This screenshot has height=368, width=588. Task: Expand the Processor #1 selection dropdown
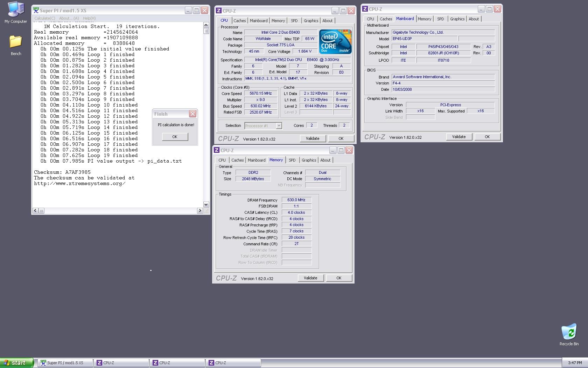279,125
